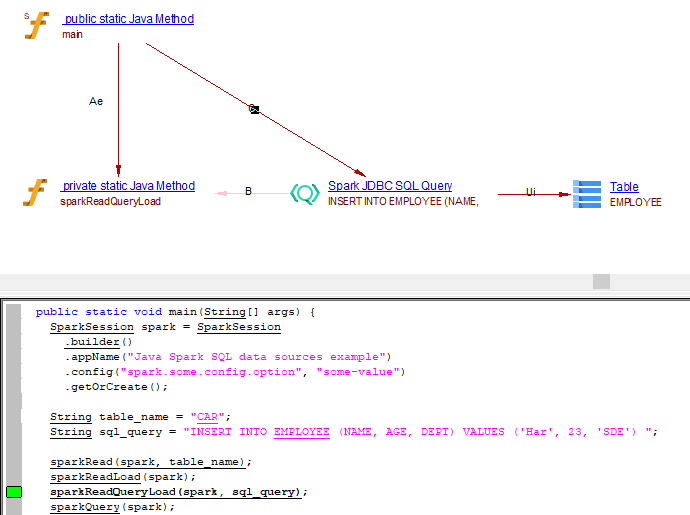Screen dimensions: 690x515
Task: Open the 'public static Java Method' link
Action: [128, 19]
